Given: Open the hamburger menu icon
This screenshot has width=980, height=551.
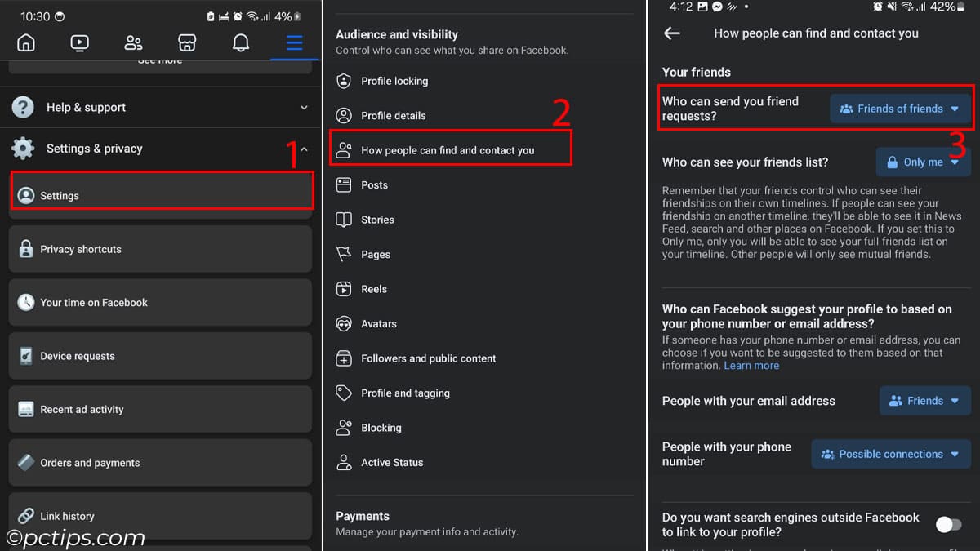Looking at the screenshot, I should pyautogui.click(x=294, y=42).
